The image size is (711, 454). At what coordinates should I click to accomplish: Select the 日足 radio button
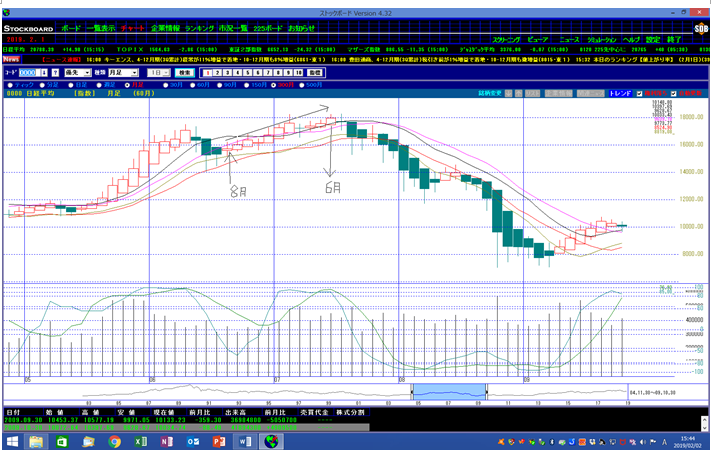tap(71, 85)
